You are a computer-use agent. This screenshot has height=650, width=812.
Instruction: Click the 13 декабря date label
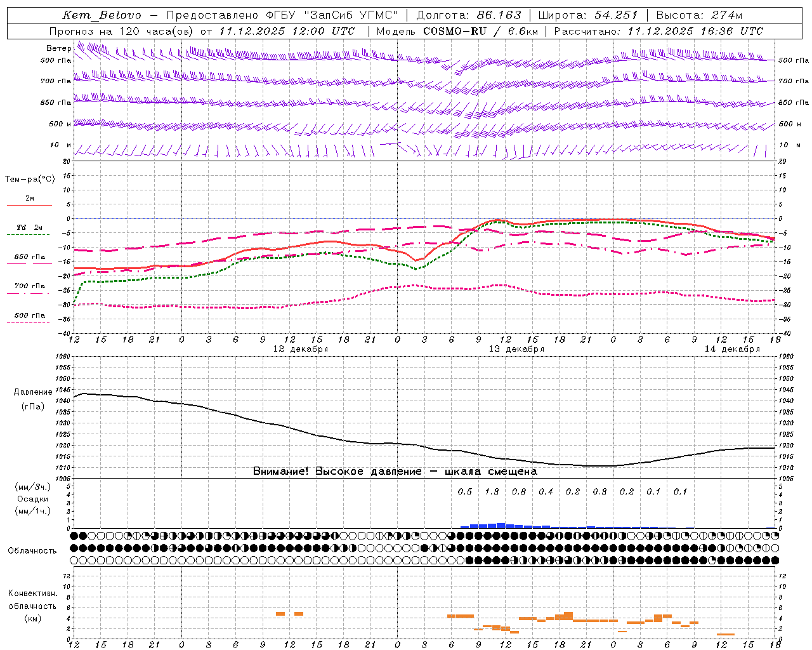click(x=516, y=349)
